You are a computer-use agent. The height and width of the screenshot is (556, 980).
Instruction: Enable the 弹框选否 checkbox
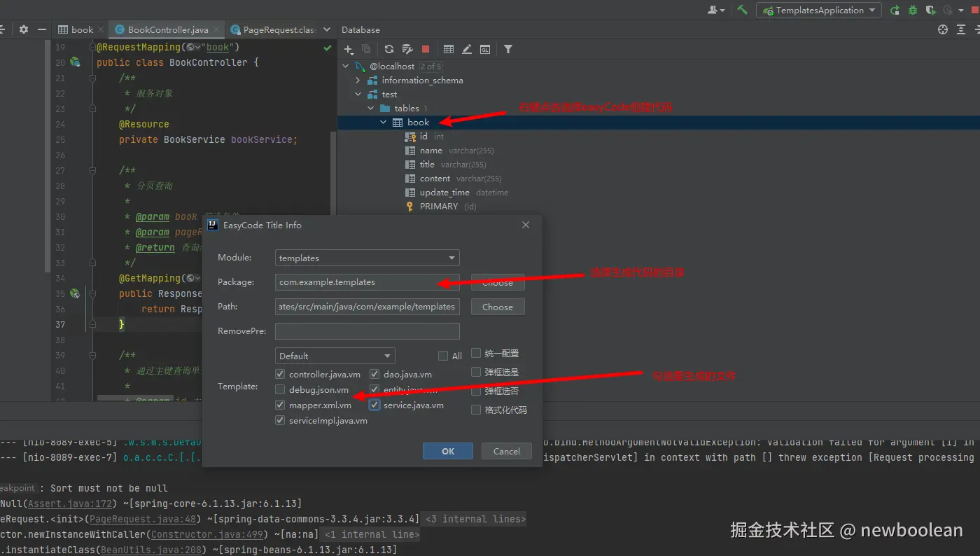[477, 391]
